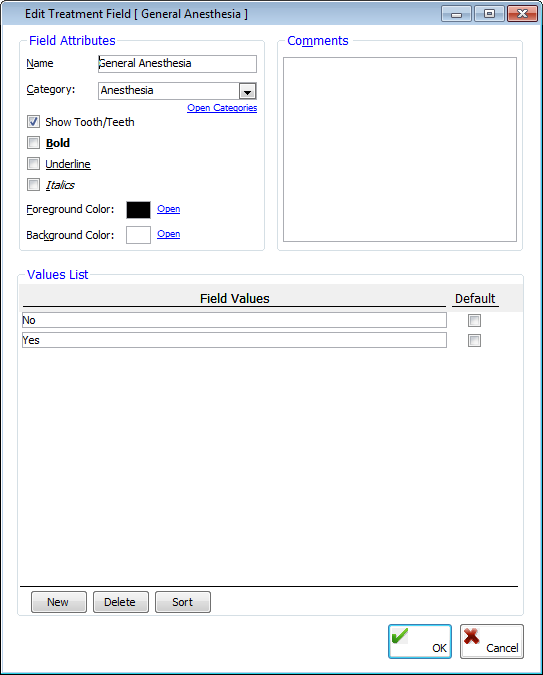Set 'No' value as default
Image resolution: width=543 pixels, height=675 pixels.
475,320
